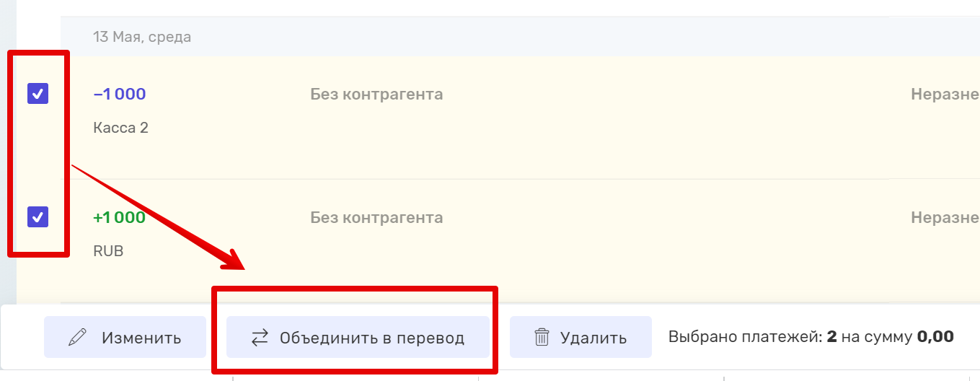Screen dimensions: 980x381
Task: Uncheck the +1000 RUB payment checkbox
Action: click(x=37, y=216)
